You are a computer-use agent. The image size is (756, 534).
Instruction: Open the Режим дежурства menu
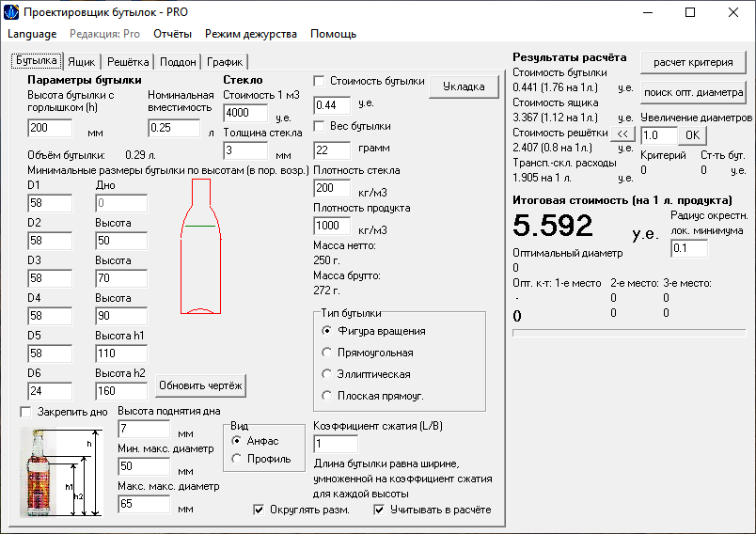point(251,34)
